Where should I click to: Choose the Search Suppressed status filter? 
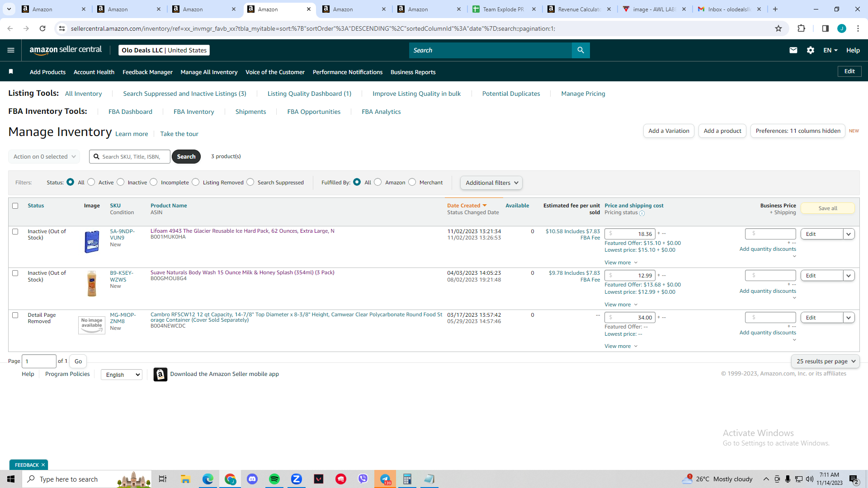tap(250, 182)
